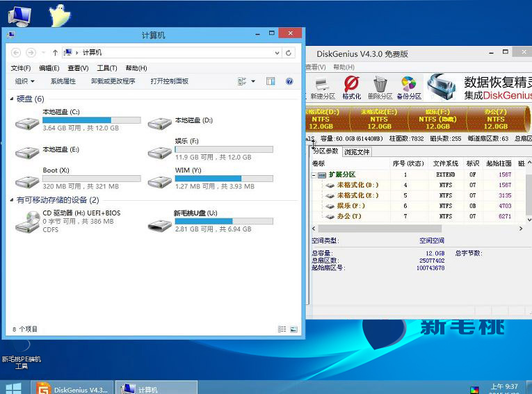This screenshot has height=394, width=532.
Task: Click the 文件系统 column header
Action: [x=446, y=163]
